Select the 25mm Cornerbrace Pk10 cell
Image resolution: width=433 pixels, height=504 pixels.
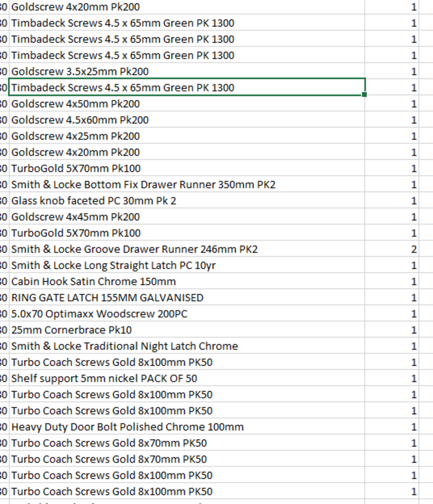pos(187,330)
